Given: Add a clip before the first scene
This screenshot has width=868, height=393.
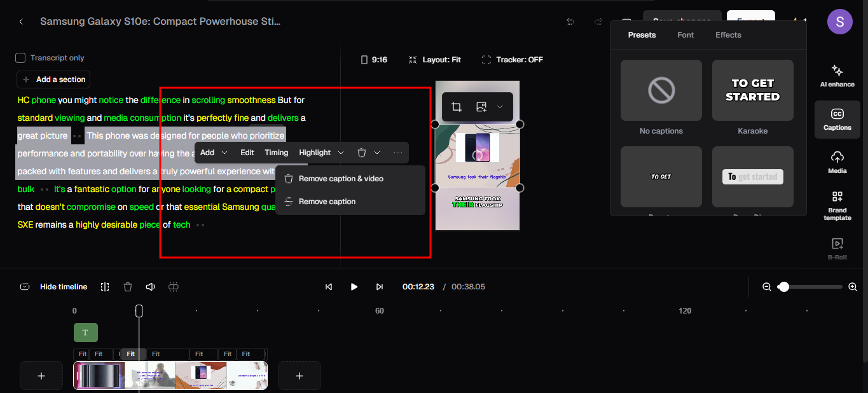Looking at the screenshot, I should (x=41, y=376).
